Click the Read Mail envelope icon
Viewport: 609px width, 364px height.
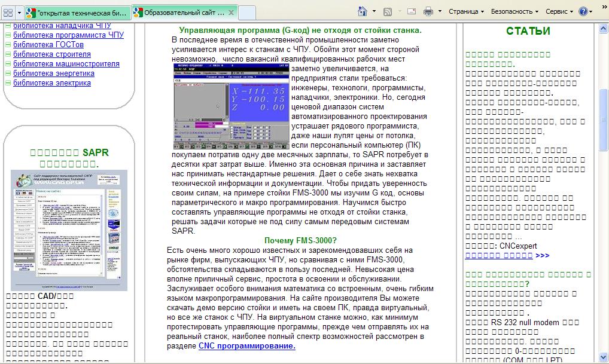click(x=412, y=11)
